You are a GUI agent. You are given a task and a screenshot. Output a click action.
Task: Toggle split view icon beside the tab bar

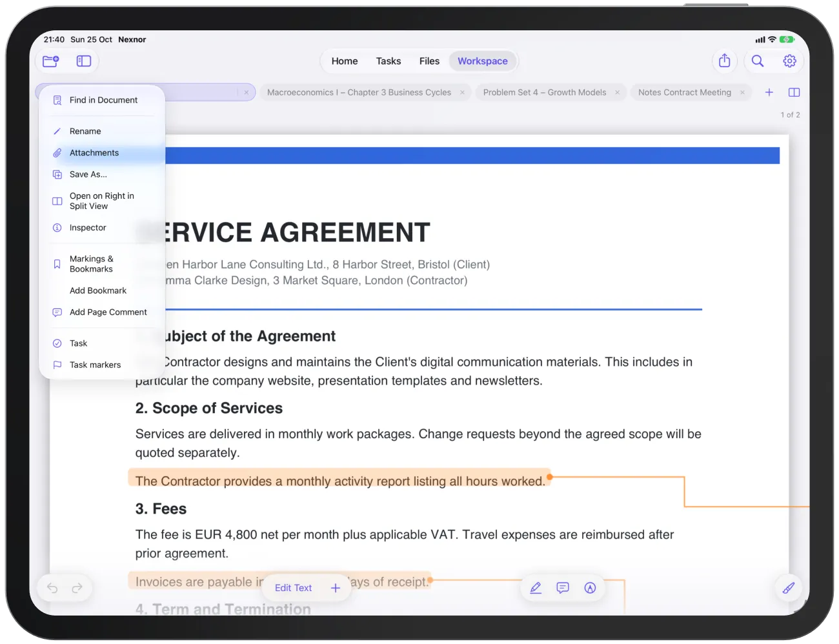pyautogui.click(x=794, y=92)
